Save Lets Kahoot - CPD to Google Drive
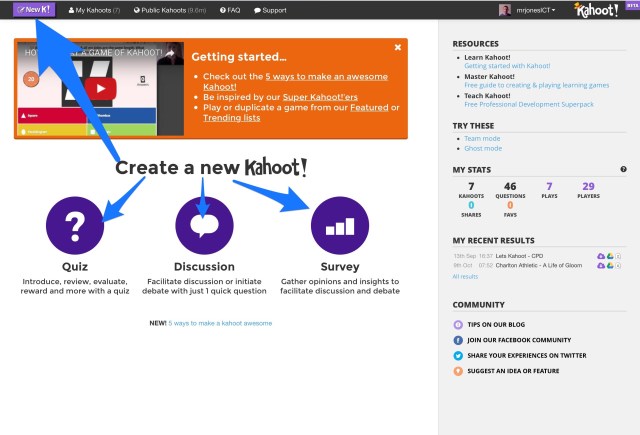This screenshot has width=640, height=435. point(610,256)
